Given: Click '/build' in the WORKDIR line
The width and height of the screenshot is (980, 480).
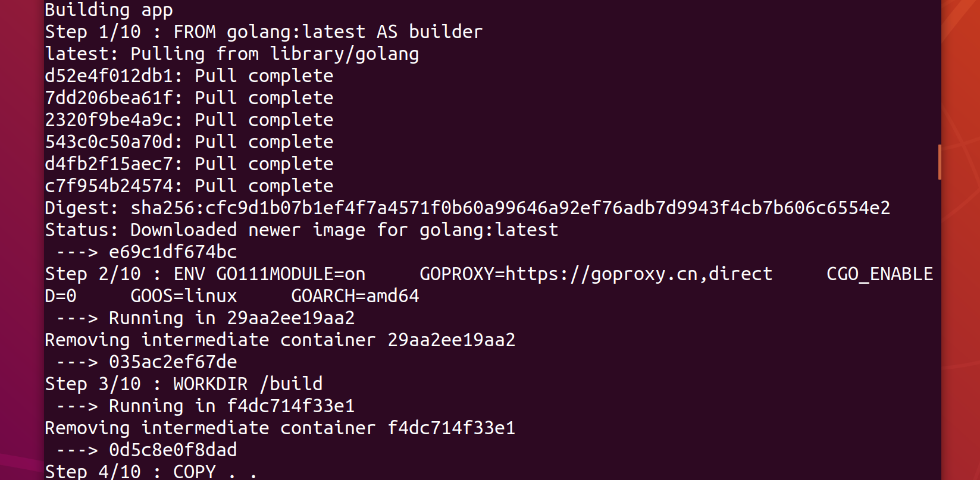Looking at the screenshot, I should [291, 384].
